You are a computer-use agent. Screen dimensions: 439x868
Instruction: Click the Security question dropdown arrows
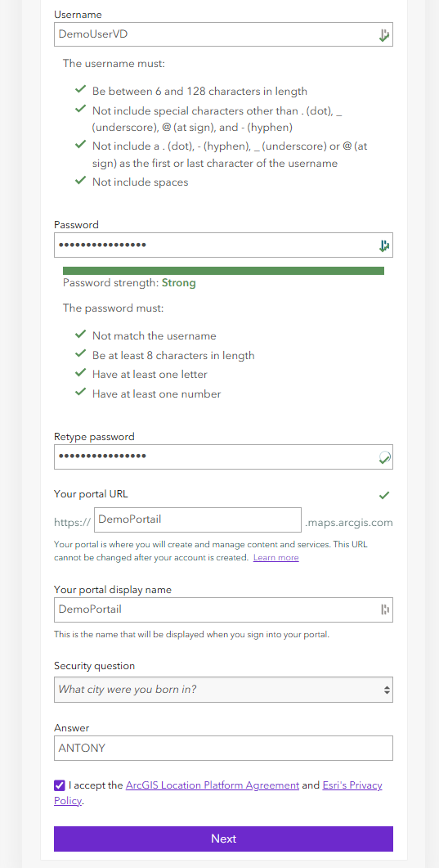click(x=387, y=690)
